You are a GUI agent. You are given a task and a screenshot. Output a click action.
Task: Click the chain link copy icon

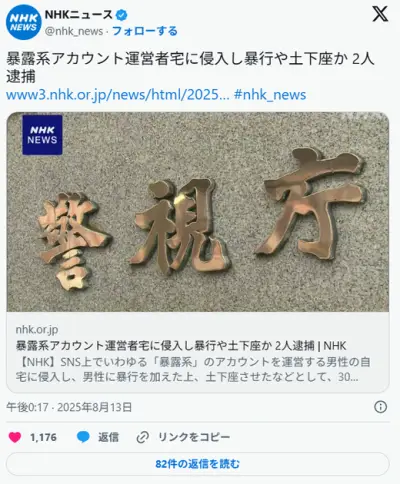(143, 437)
